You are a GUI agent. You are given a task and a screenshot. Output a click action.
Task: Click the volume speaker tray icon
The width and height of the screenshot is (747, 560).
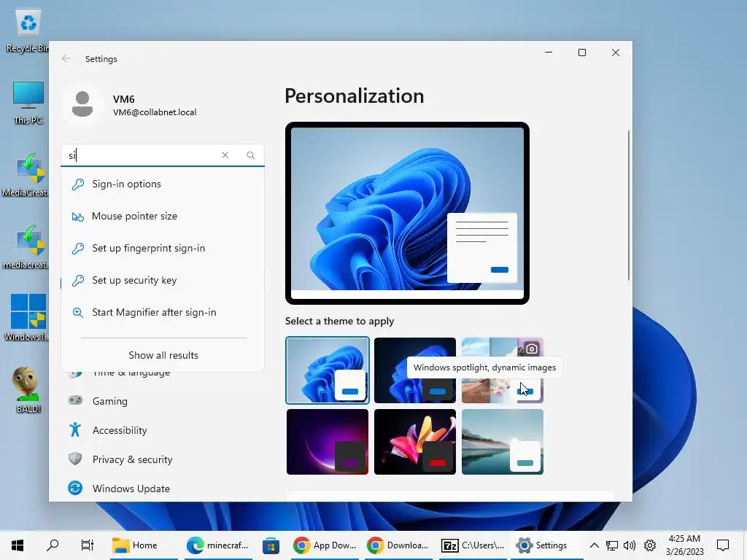[x=630, y=545]
